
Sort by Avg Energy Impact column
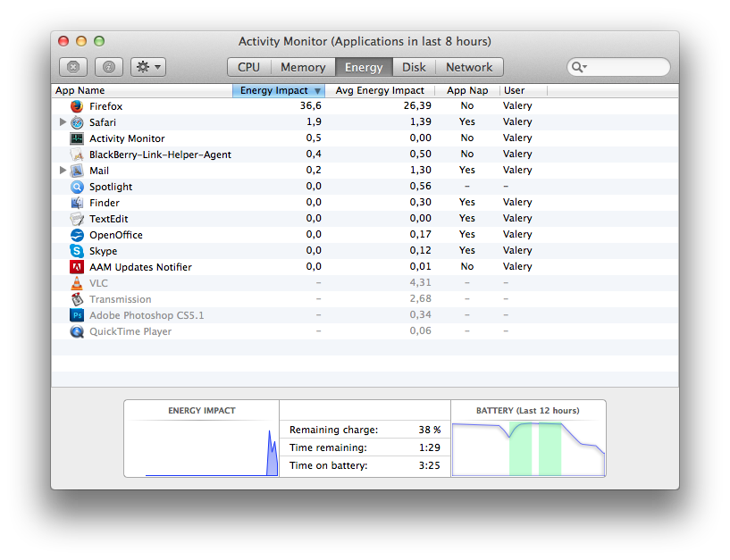380,90
